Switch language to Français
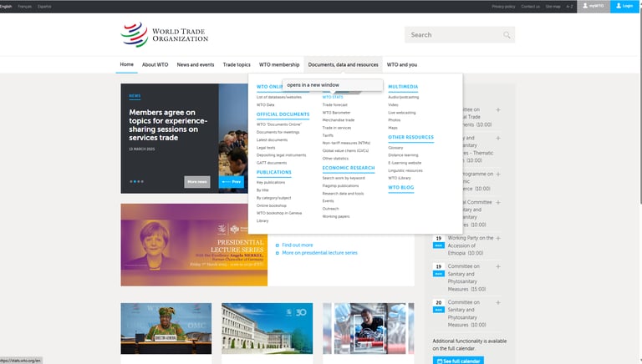642x364 pixels. click(24, 7)
